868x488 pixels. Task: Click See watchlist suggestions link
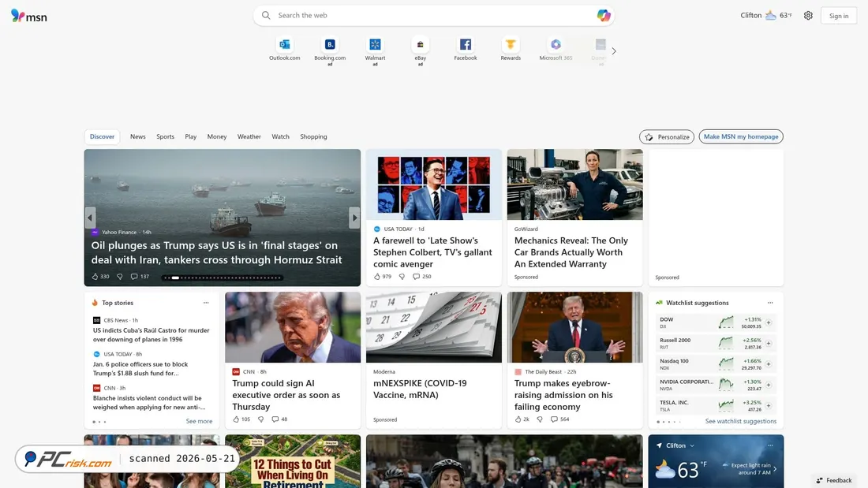click(x=741, y=421)
